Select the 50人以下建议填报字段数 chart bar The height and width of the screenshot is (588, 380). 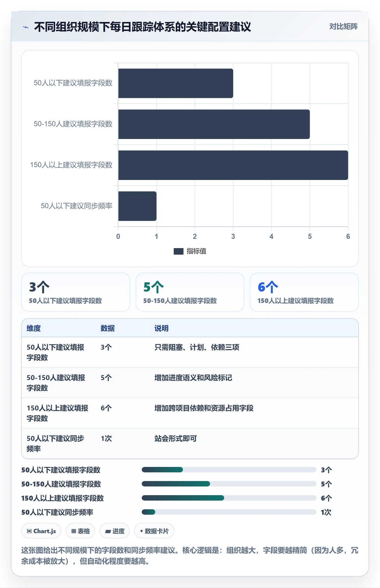[x=176, y=83]
